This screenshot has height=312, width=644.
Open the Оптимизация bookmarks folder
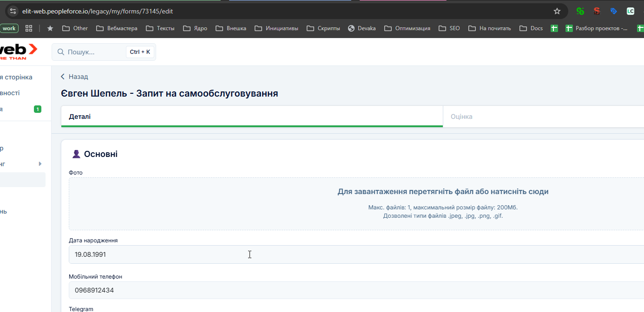[x=407, y=28]
